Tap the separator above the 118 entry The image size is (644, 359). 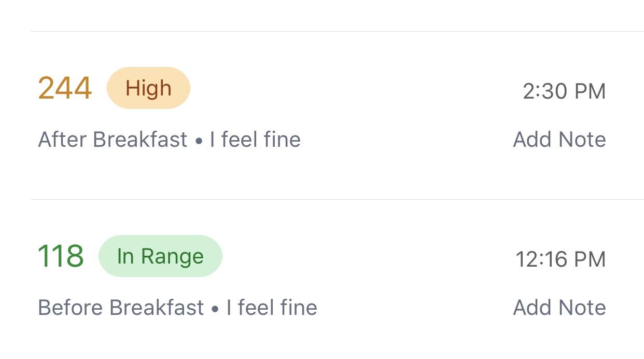pos(321,198)
